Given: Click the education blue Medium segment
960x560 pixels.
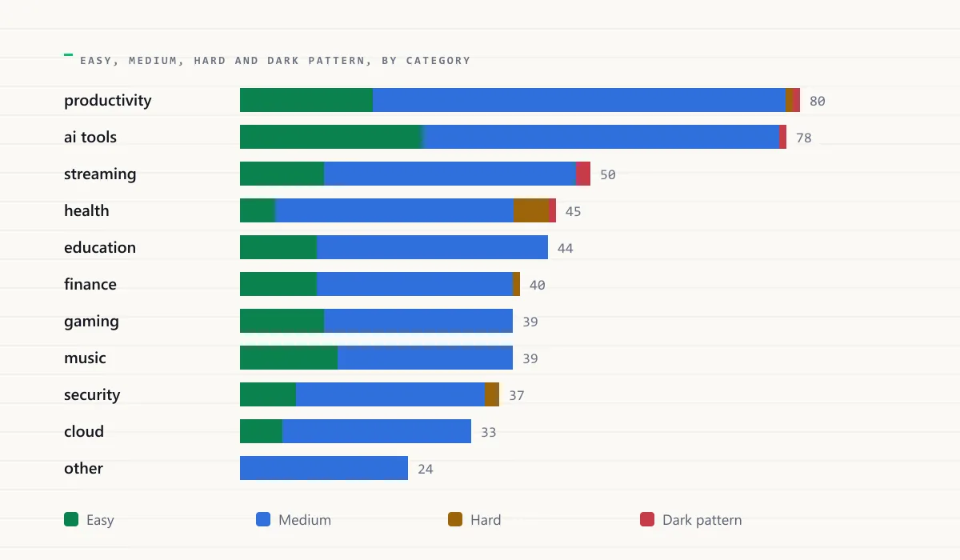Looking at the screenshot, I should pyautogui.click(x=432, y=247).
